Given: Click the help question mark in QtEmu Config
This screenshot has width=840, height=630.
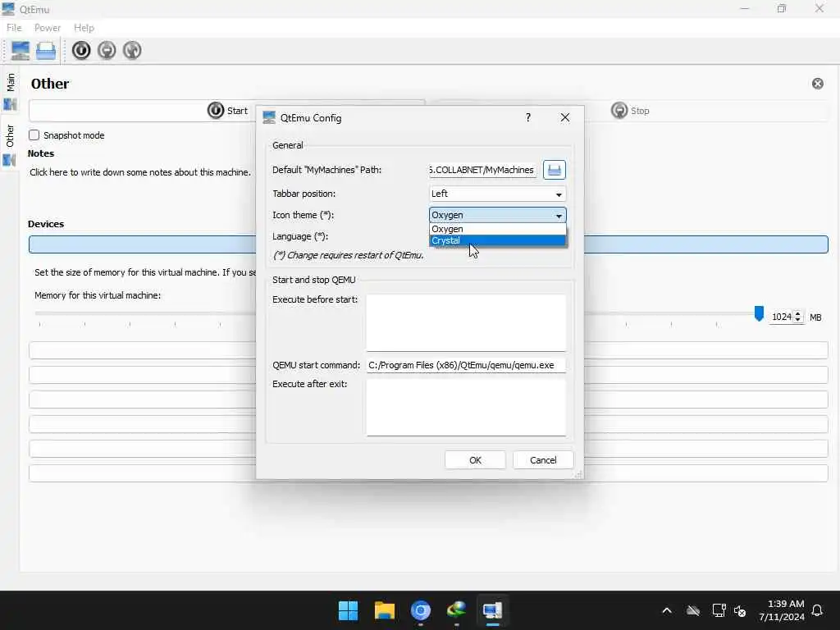Looking at the screenshot, I should (x=528, y=117).
